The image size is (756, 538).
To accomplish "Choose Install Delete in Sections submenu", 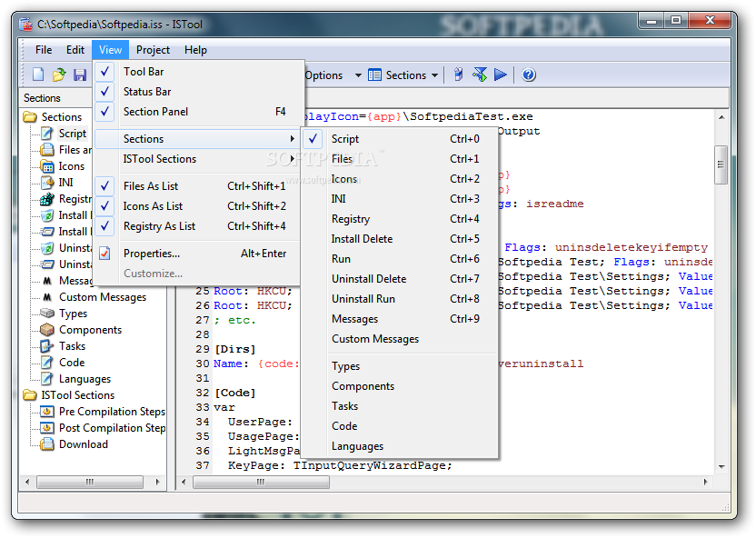I will coord(400,239).
